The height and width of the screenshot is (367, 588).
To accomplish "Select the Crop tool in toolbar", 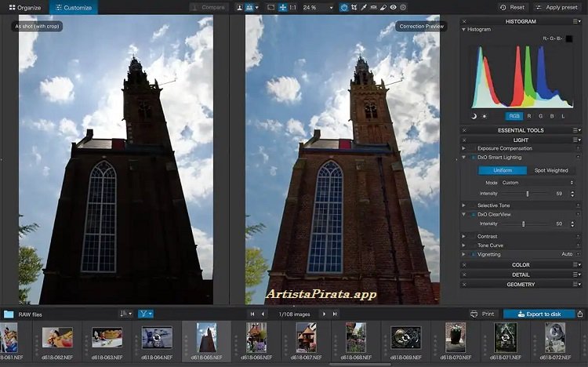I will pos(355,7).
